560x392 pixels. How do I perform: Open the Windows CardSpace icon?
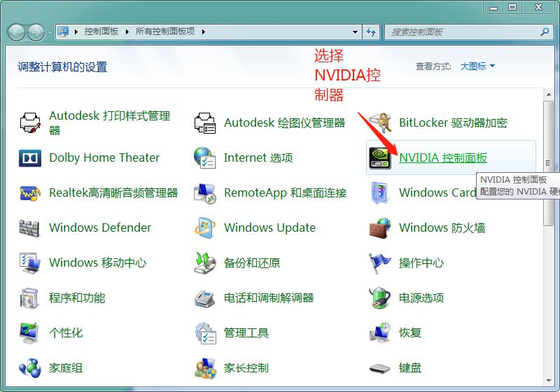tap(380, 192)
